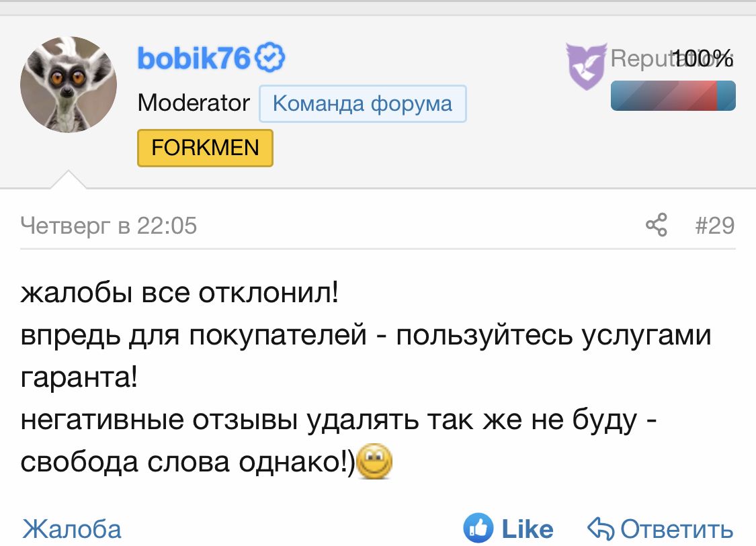Click the thumbs-up Like icon

tap(479, 529)
